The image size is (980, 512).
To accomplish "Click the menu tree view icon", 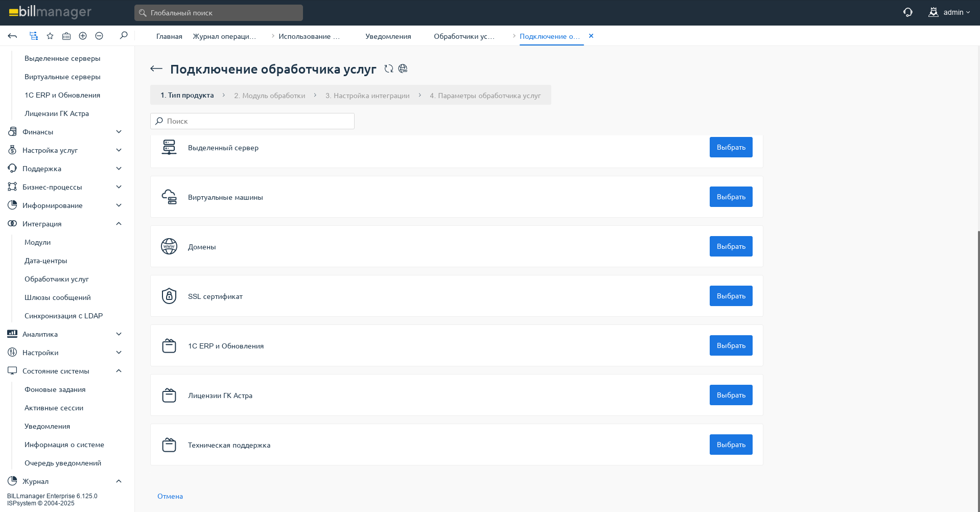I will click(x=34, y=36).
